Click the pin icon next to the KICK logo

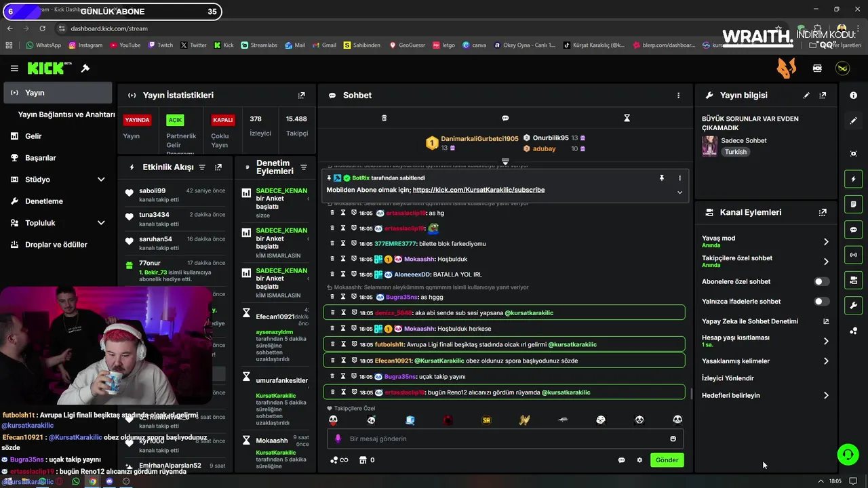pos(85,68)
